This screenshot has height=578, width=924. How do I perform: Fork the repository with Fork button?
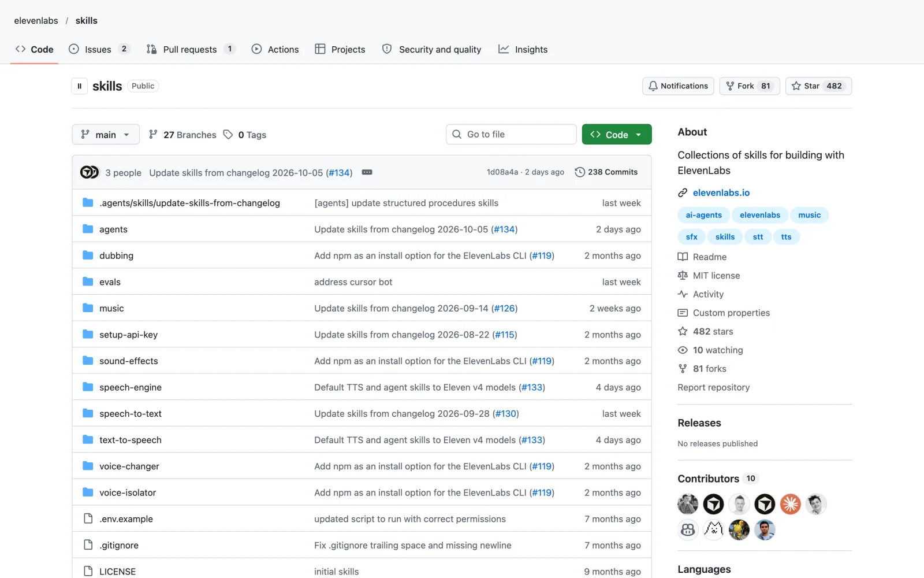click(750, 86)
